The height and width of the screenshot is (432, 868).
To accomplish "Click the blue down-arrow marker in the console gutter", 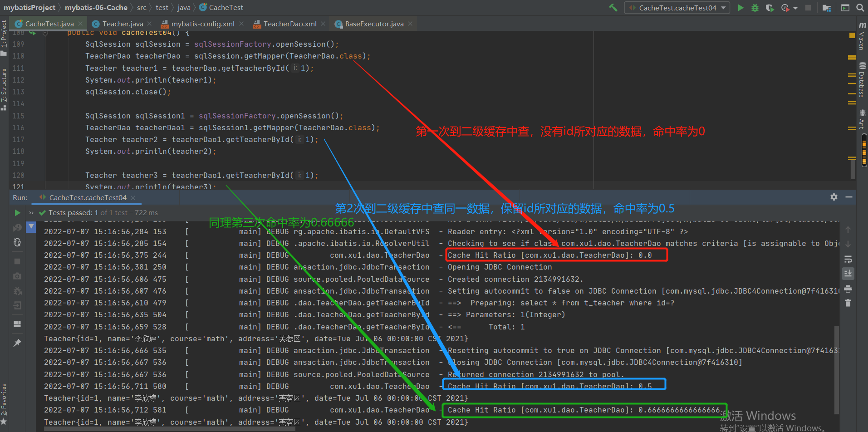I will (31, 226).
